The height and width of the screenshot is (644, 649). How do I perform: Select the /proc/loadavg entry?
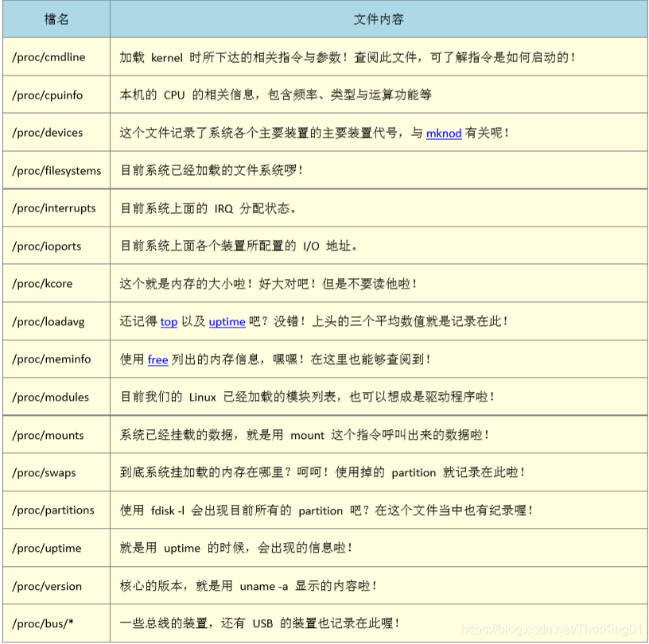[x=48, y=321]
